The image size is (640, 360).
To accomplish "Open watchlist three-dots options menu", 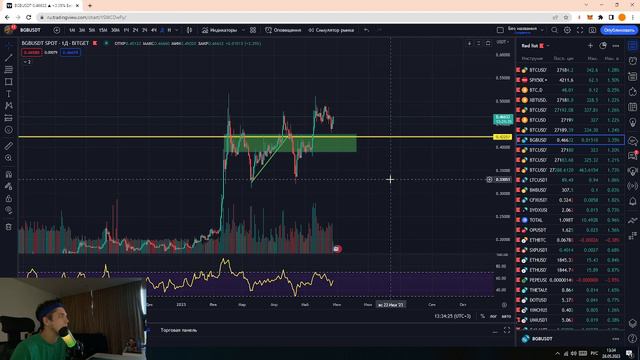I will 616,46.
